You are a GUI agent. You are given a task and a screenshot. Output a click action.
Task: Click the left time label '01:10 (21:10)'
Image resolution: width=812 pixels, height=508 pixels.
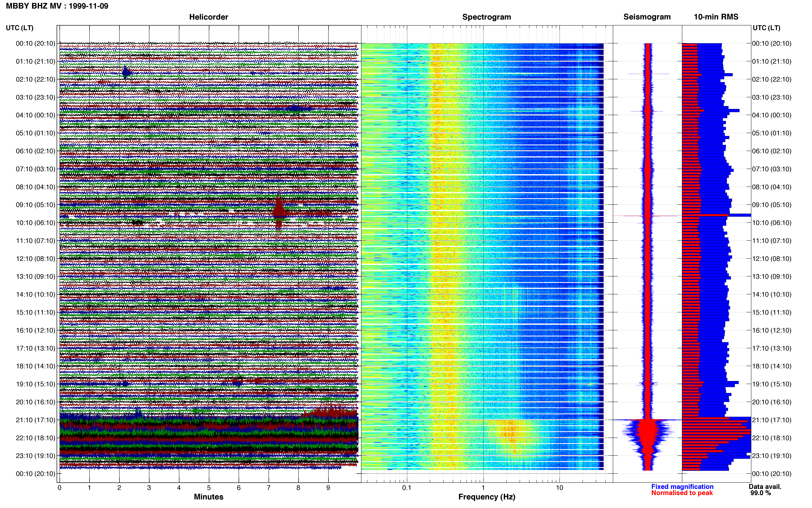point(35,61)
